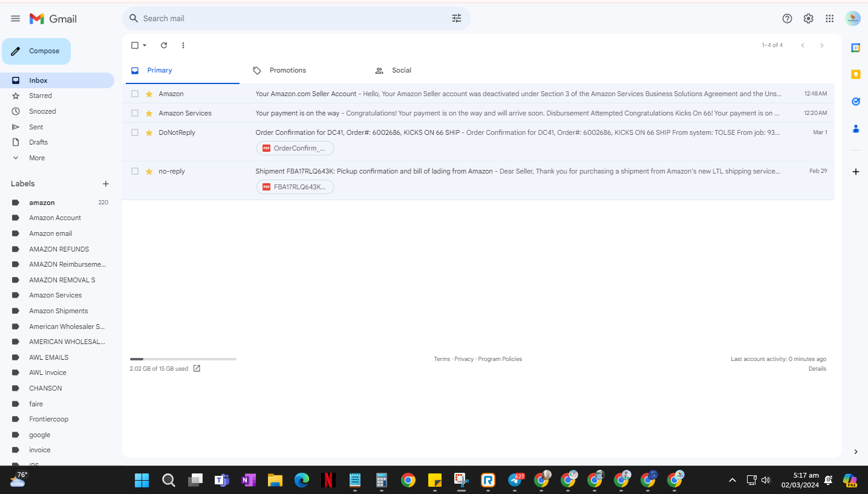Viewport: 868px width, 494px height.
Task: Select the DoNotReply email checkbox
Action: (135, 132)
